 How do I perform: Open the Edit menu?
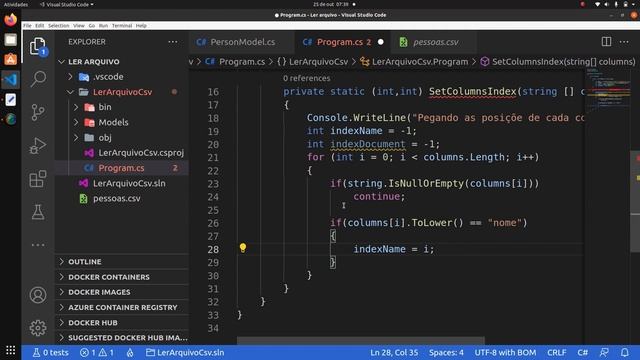point(40,26)
